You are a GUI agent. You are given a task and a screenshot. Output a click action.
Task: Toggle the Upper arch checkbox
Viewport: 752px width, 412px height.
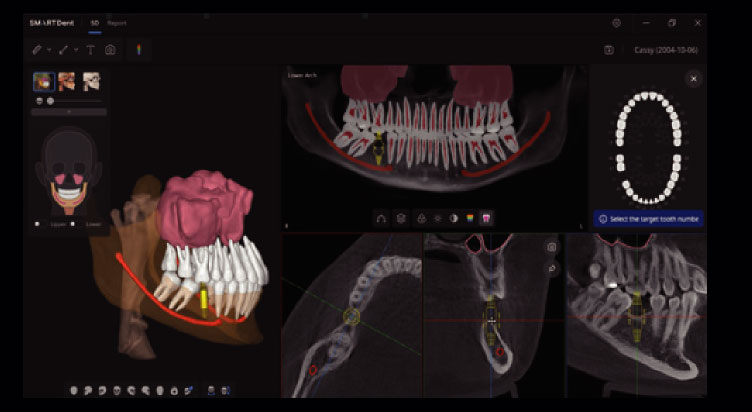pyautogui.click(x=38, y=224)
